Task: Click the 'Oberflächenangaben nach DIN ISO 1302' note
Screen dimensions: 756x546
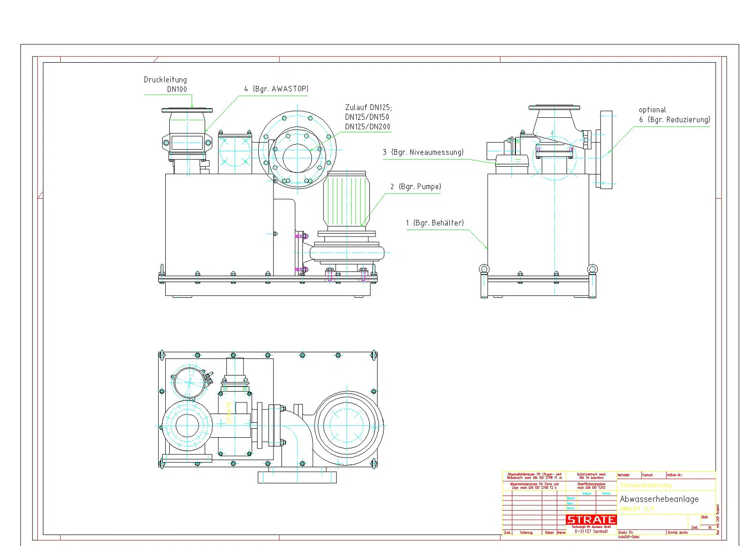Action: point(591,486)
